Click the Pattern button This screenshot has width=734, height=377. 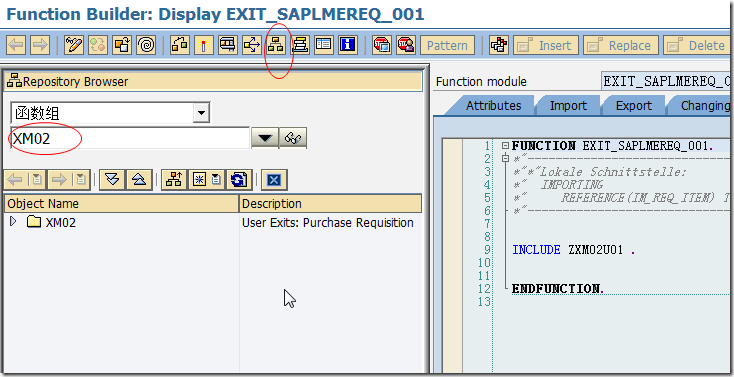tap(447, 45)
